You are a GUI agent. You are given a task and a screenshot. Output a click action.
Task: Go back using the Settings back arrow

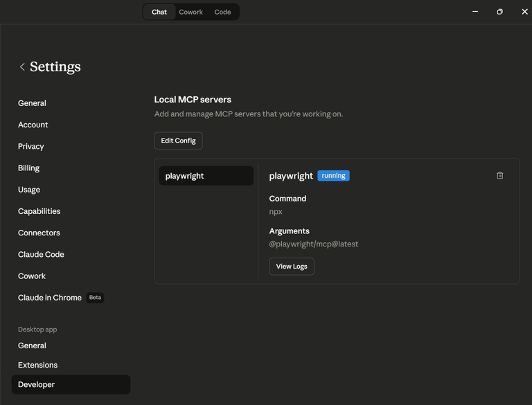tap(22, 67)
